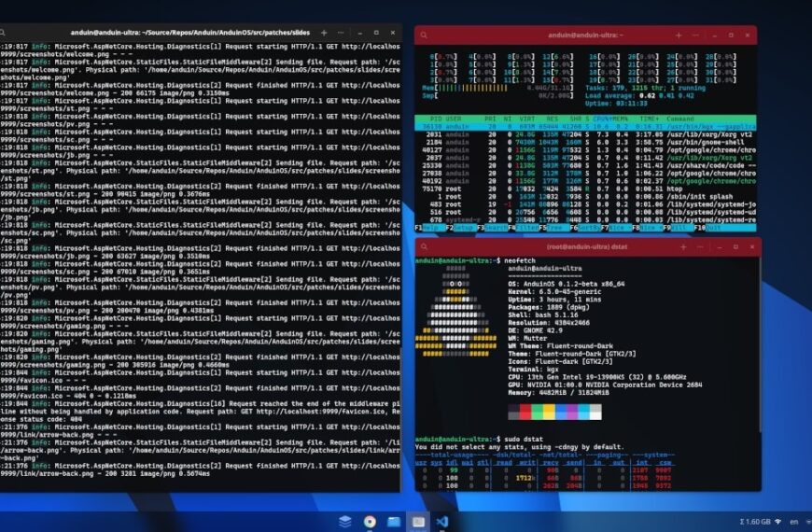Click the yellow neofetch color block
The width and height of the screenshot is (812, 532).
click(549, 412)
